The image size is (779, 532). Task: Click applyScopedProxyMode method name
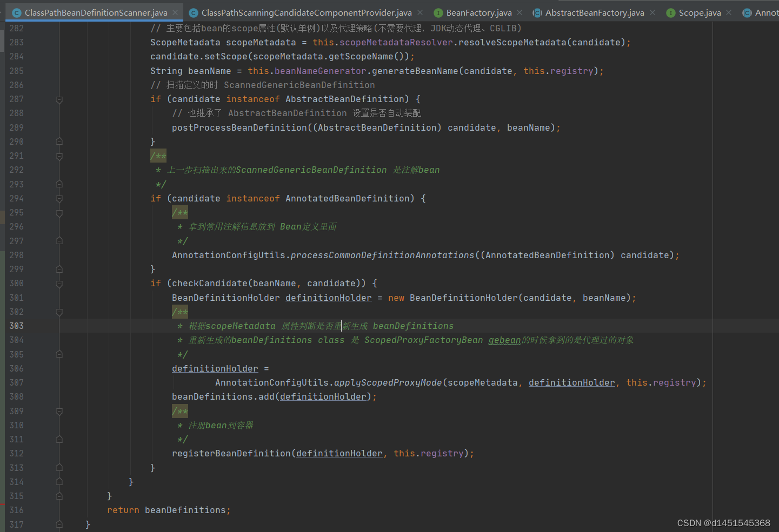[388, 382]
